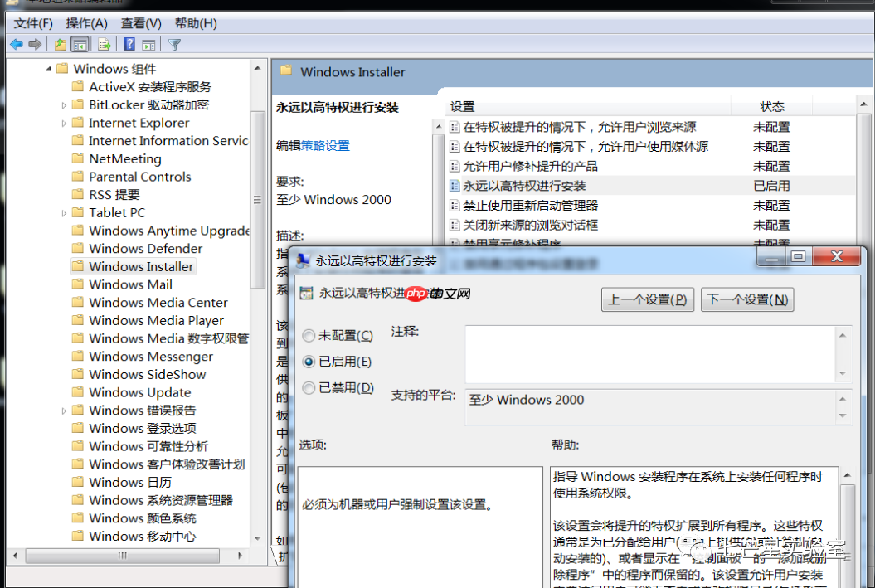
Task: Click the Filter toolbar icon
Action: tap(174, 44)
